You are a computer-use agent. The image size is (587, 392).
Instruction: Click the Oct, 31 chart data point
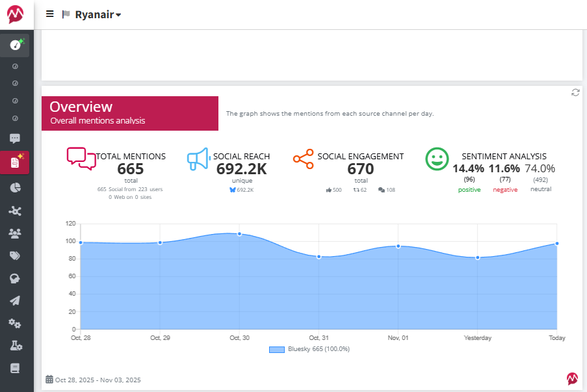click(x=319, y=257)
